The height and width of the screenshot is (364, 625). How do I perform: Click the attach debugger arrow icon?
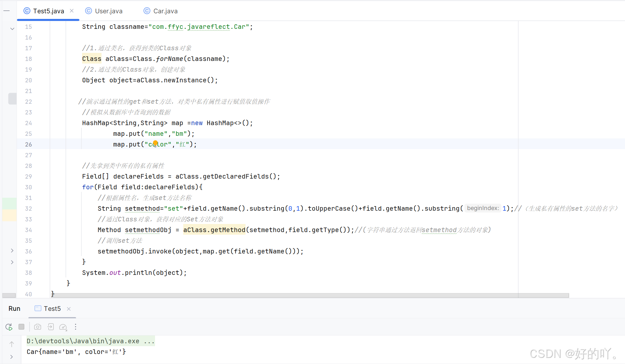(x=51, y=327)
